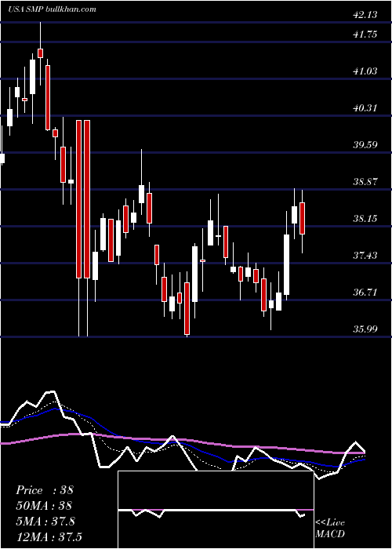Select the 41.75 price axis label
This screenshot has height=549, width=392.
click(x=365, y=35)
